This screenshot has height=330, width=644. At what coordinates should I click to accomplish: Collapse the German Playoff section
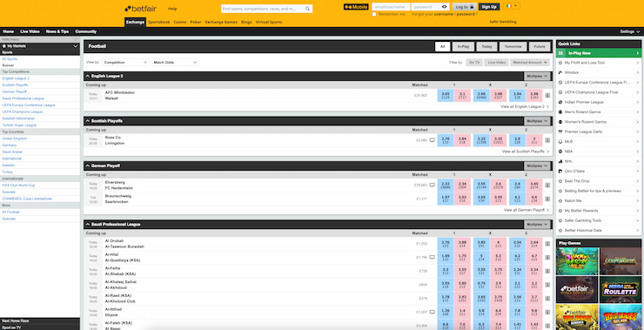(88, 165)
